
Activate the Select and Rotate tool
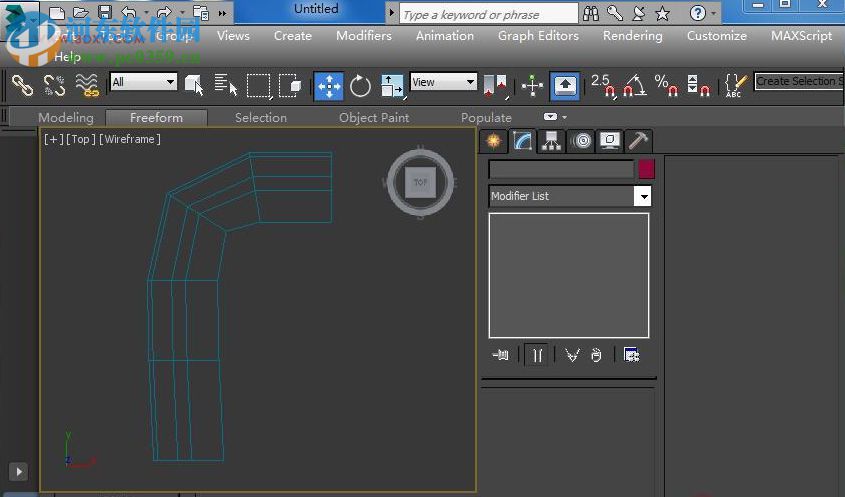point(360,86)
